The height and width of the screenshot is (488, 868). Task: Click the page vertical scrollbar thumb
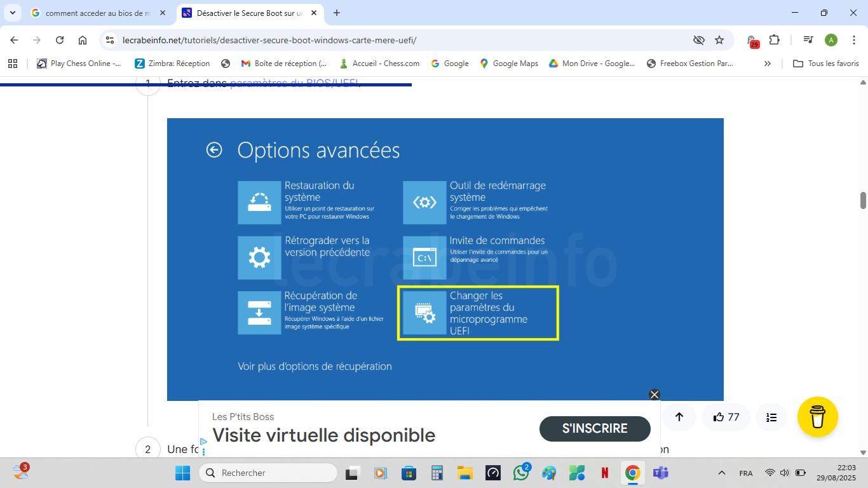(x=863, y=200)
